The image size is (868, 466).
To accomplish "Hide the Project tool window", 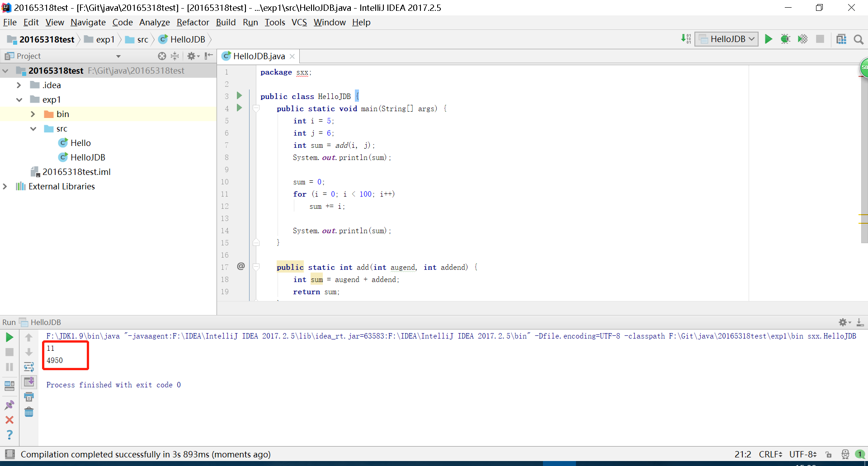I will point(208,56).
